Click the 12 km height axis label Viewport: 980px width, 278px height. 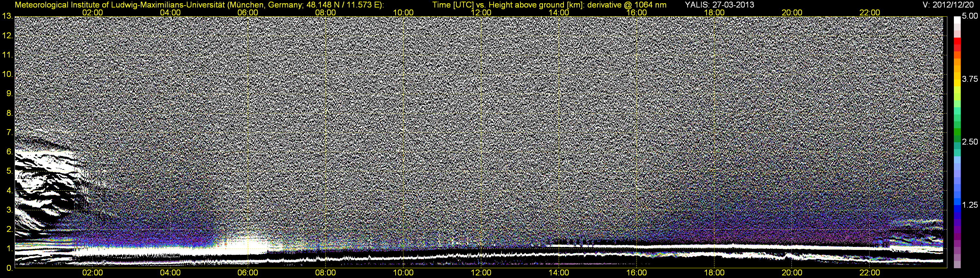click(8, 36)
